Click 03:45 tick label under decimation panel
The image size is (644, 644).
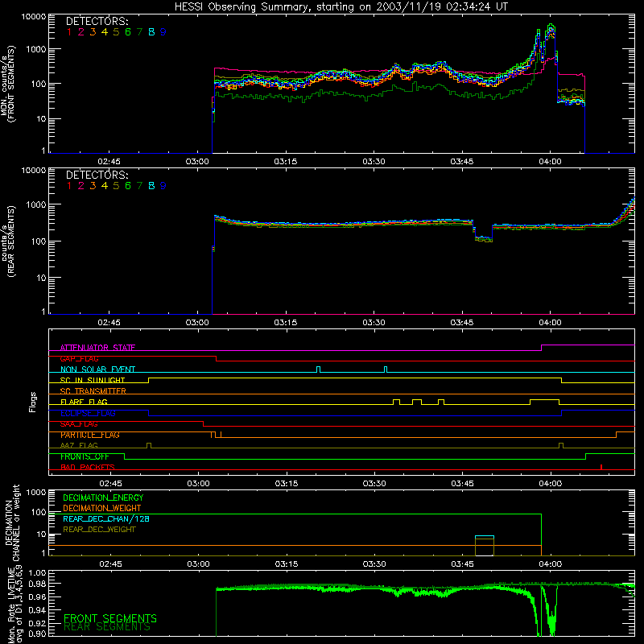[462, 564]
